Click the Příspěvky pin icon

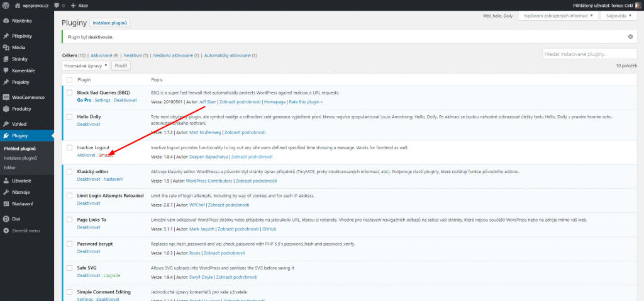tap(6, 36)
